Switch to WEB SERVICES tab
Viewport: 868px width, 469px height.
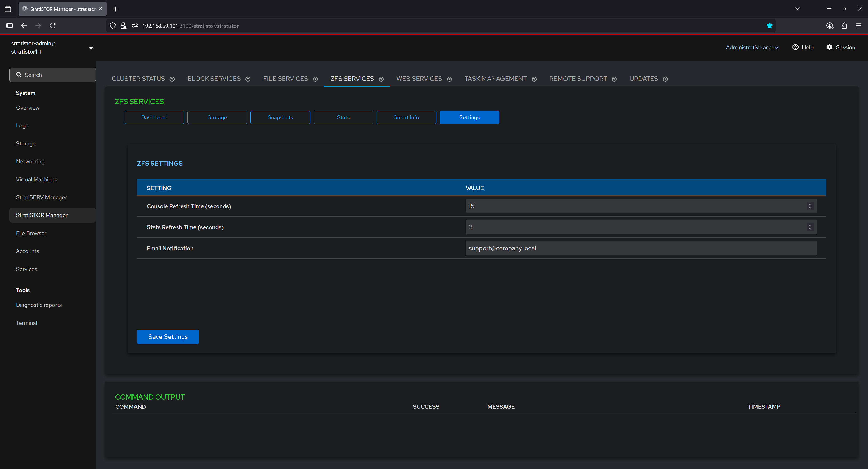tap(419, 78)
